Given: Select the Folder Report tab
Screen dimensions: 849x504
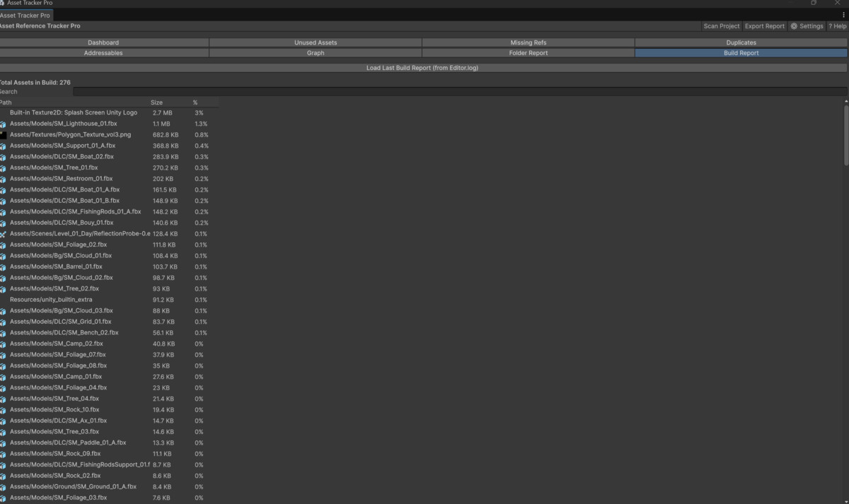Looking at the screenshot, I should tap(528, 52).
